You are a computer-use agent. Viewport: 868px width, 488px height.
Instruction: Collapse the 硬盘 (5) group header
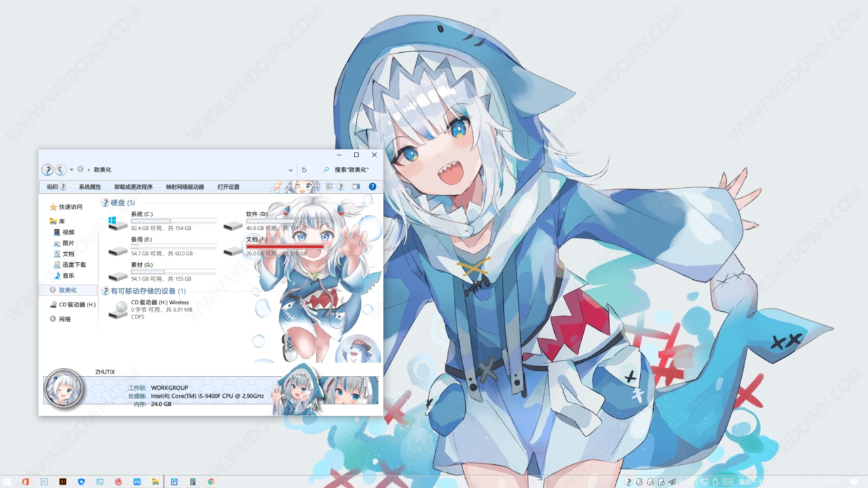click(119, 203)
